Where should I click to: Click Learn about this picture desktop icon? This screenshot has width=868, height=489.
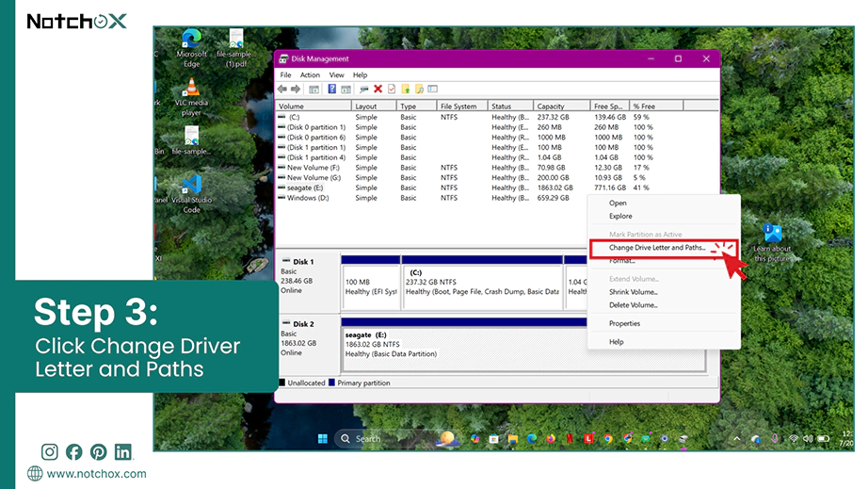click(772, 242)
